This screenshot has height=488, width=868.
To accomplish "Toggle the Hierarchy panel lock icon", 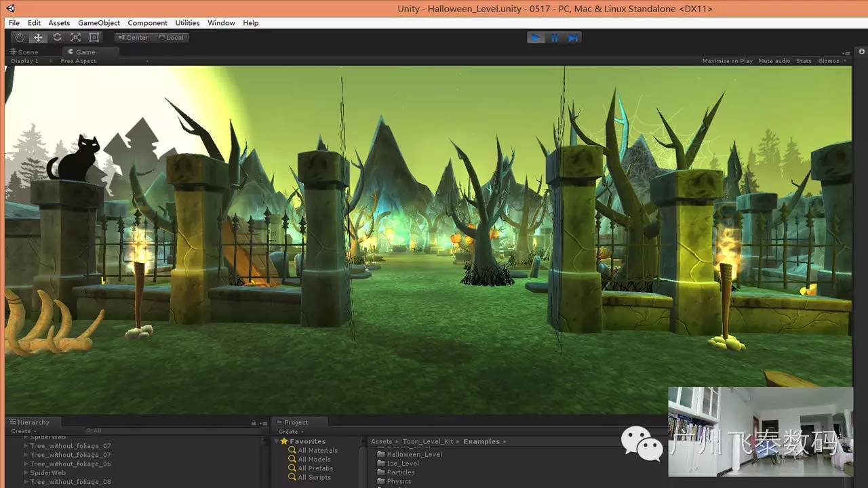I will coord(254,422).
